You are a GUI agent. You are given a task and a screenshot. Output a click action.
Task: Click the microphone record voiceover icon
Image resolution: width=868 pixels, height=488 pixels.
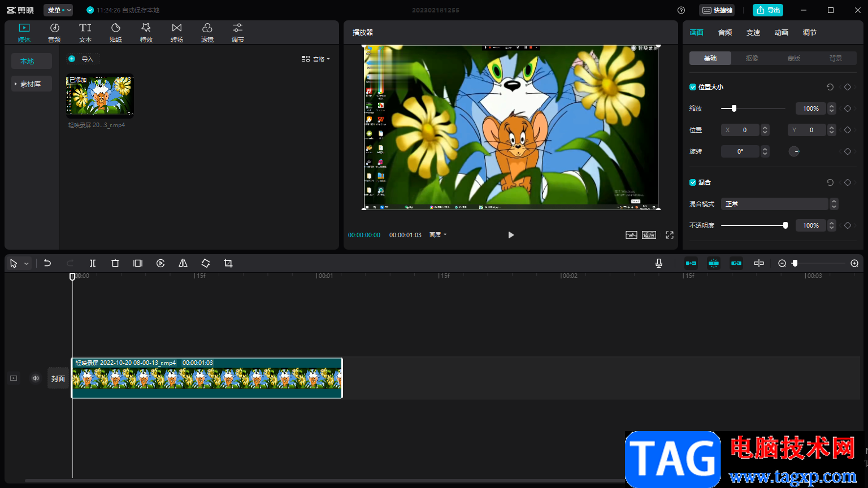[659, 263]
